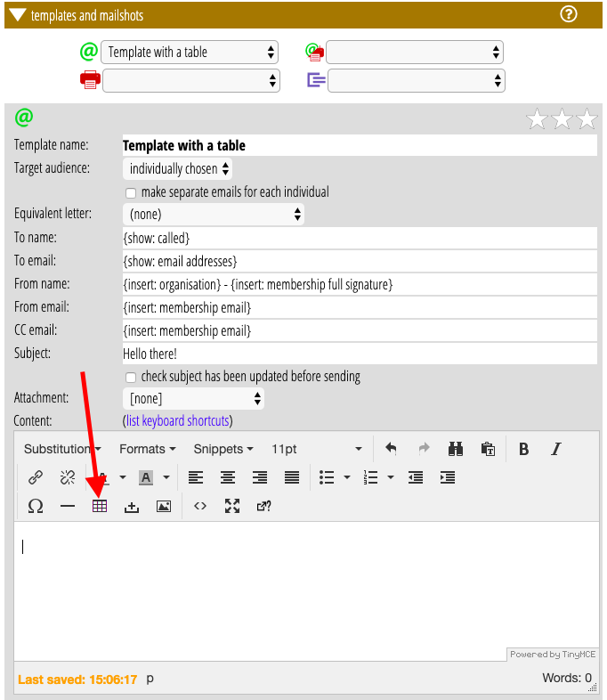Open the list keyboard shortcuts link

click(x=177, y=420)
